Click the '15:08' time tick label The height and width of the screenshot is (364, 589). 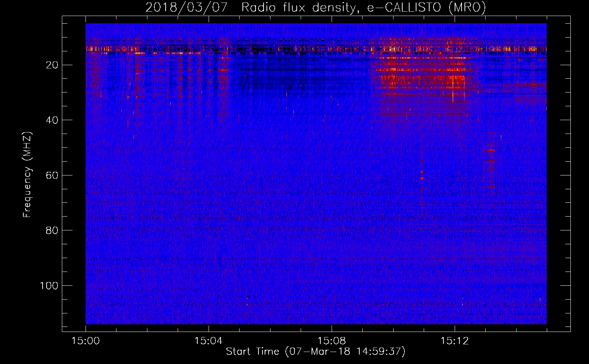[x=332, y=341]
